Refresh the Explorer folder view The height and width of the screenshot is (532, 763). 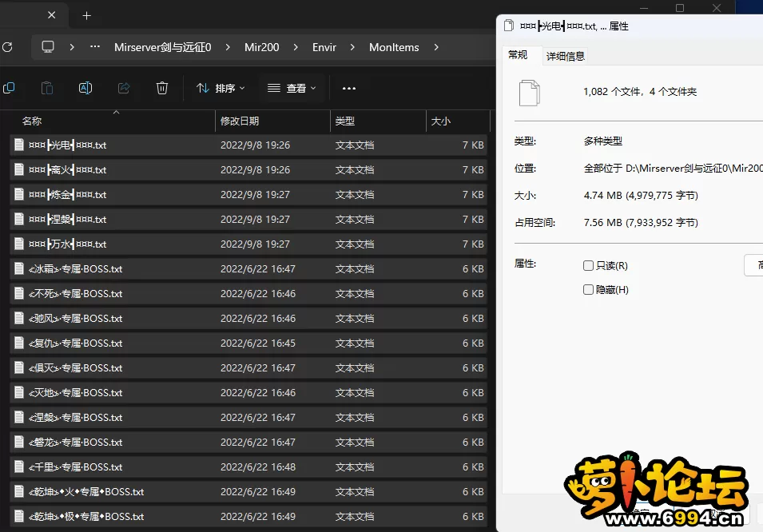click(x=7, y=47)
